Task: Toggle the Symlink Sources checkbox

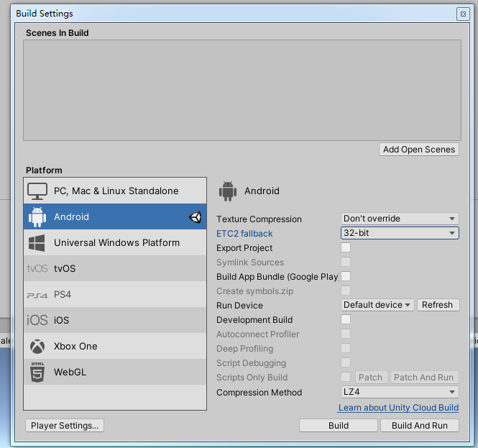Action: (x=346, y=262)
